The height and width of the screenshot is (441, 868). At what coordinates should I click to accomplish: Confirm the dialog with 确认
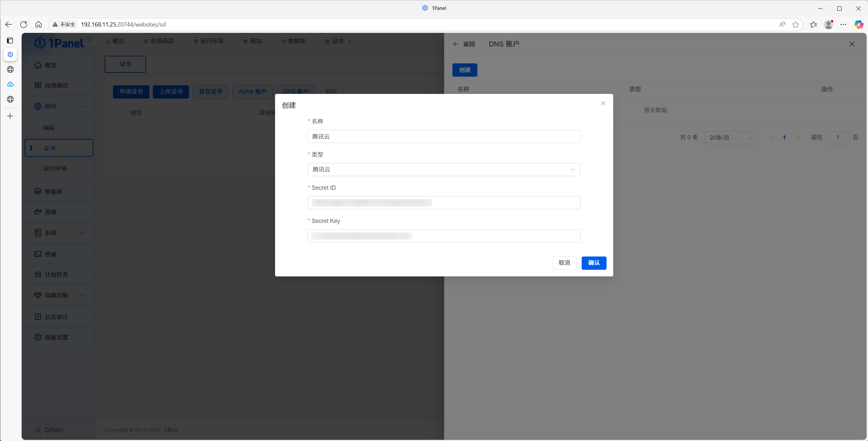tap(594, 263)
